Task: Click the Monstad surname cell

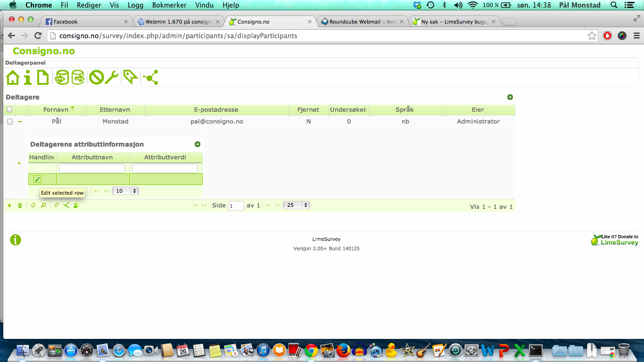Action: (x=116, y=122)
